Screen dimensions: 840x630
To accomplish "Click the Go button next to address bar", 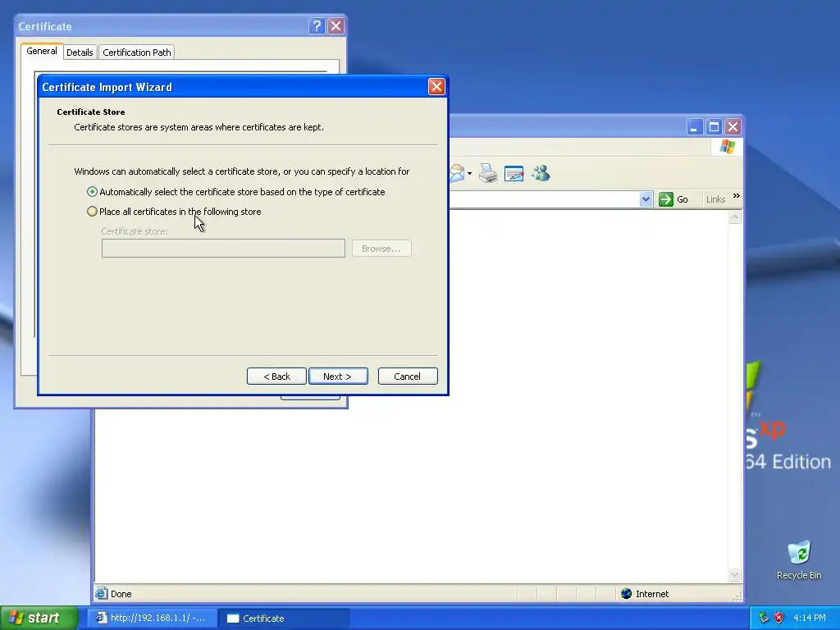I will coord(674,199).
